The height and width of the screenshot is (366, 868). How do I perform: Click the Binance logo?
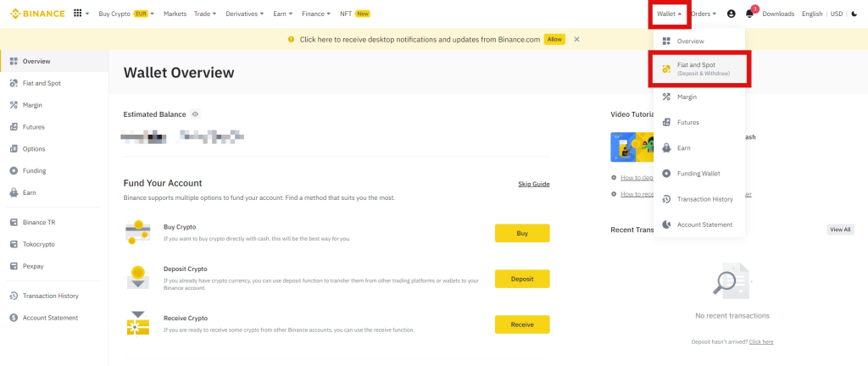37,14
